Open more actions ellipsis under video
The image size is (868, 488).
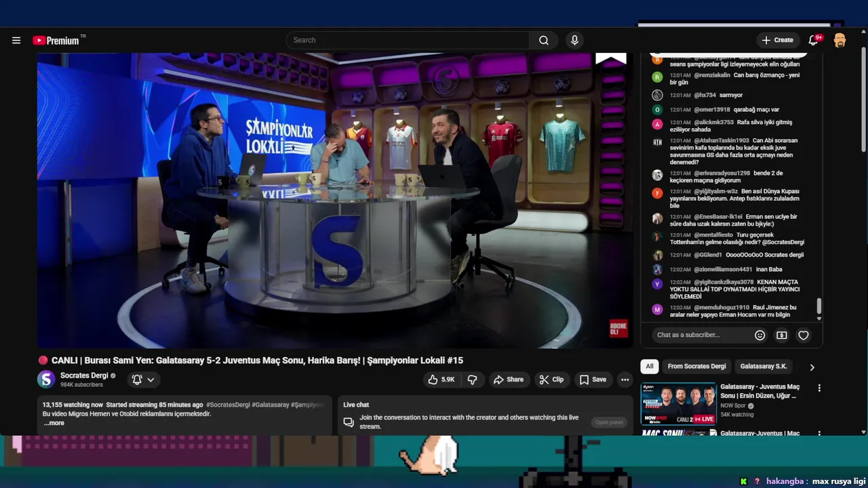(x=625, y=380)
